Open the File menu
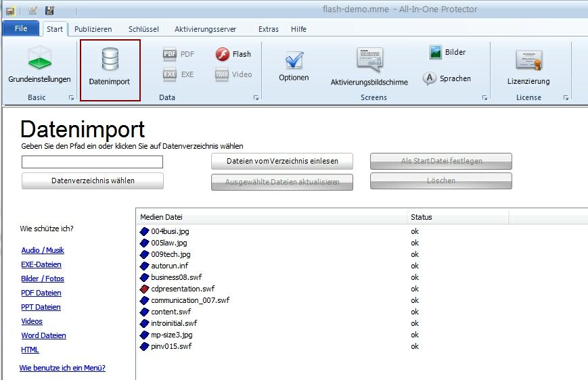 click(x=21, y=29)
